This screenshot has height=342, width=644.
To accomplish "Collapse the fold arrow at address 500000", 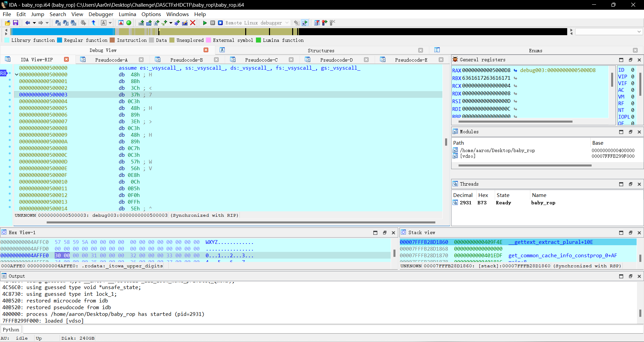I will point(16,75).
